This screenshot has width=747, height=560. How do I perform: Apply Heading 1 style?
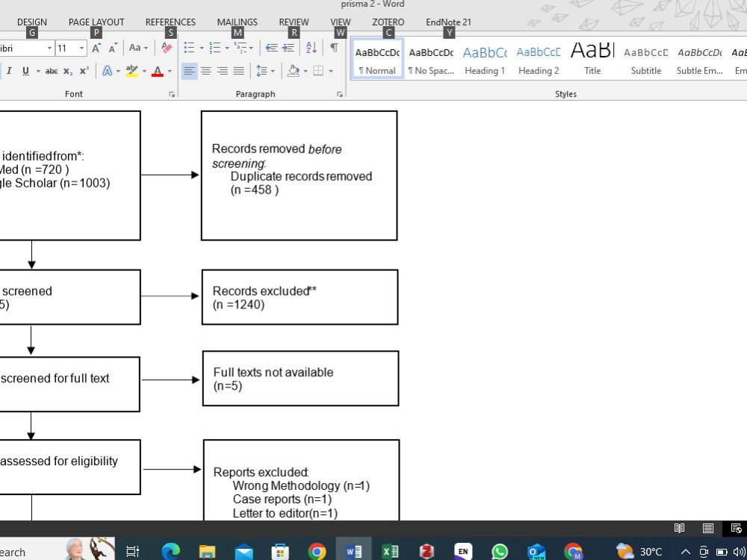485,59
